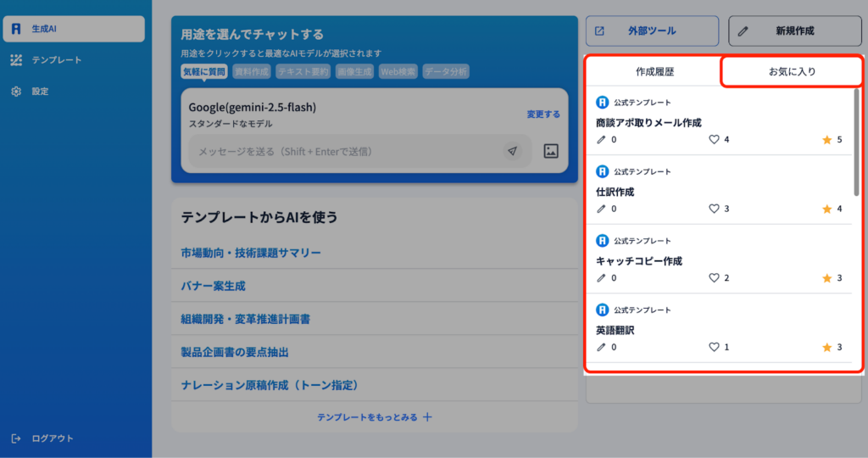This screenshot has height=458, width=868.
Task: Open the 外部ツール button
Action: tap(652, 31)
